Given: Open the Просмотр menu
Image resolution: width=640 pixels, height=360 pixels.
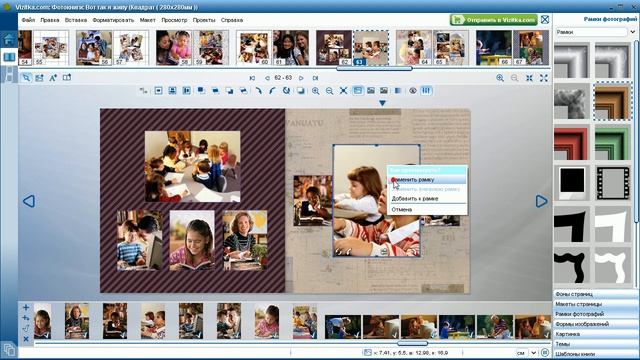Looking at the screenshot, I should (x=174, y=20).
